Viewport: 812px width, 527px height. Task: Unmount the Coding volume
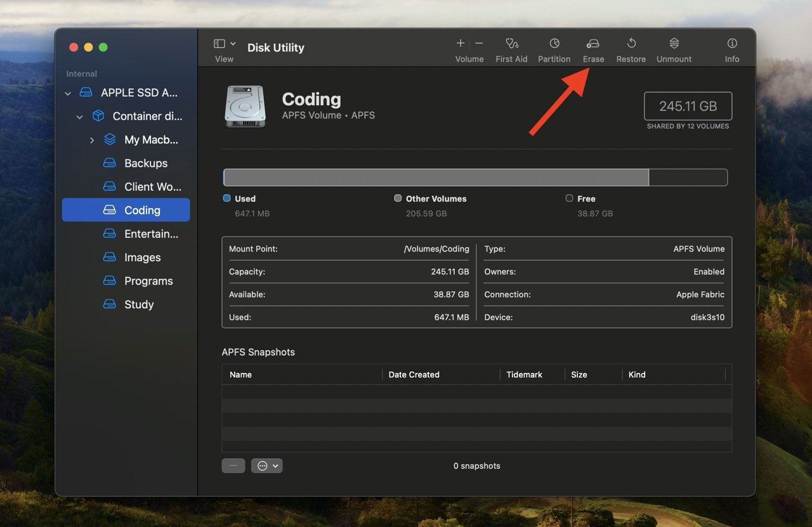[674, 44]
